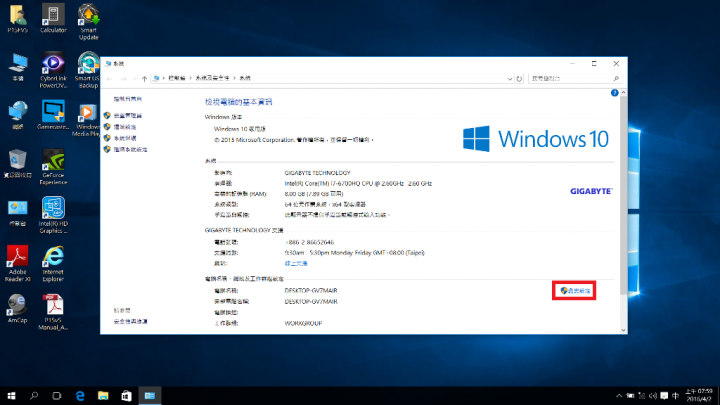720x405 pixels.
Task: Click the up arrow navigation button
Action: [x=144, y=79]
